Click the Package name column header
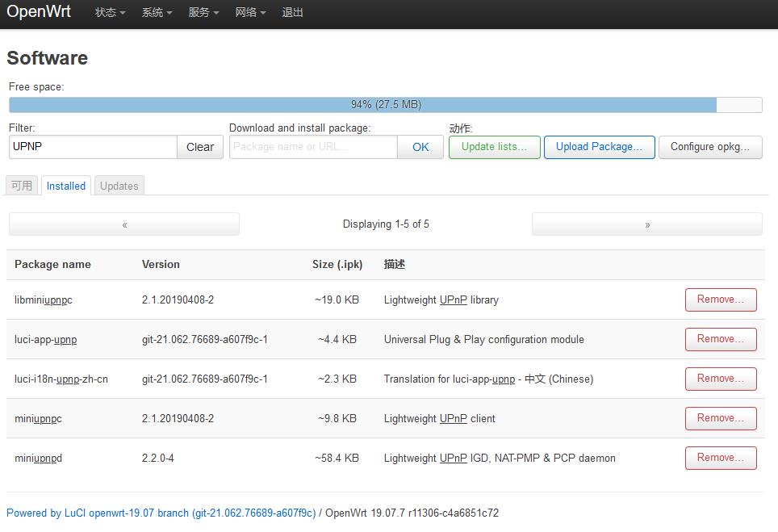Screen dimensions: 778x532 click(52, 264)
